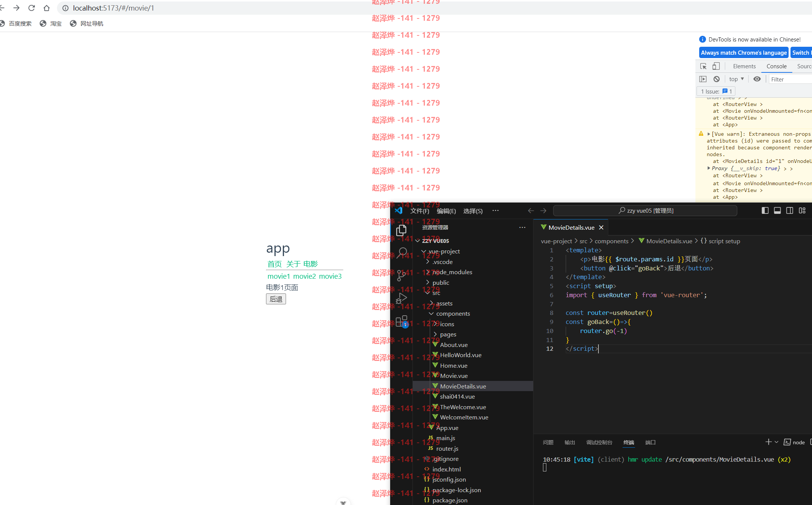Viewport: 812px width, 505px height.
Task: Click the 后退 button on the page
Action: [276, 299]
